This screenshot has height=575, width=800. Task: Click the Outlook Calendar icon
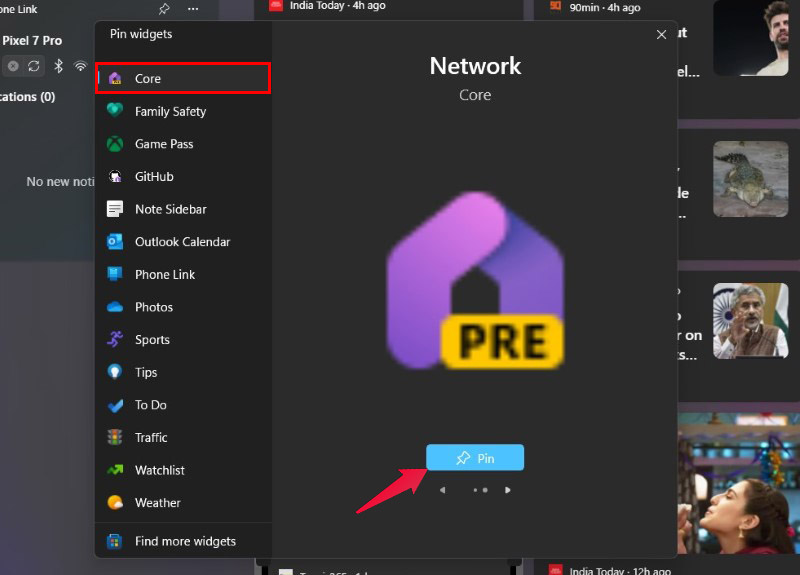pyautogui.click(x=115, y=241)
